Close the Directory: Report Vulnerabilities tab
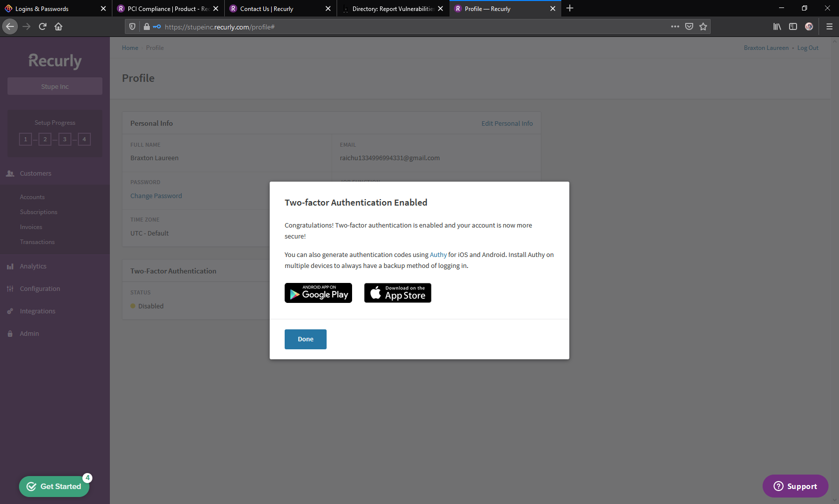Viewport: 839px width, 504px height. 440,8
